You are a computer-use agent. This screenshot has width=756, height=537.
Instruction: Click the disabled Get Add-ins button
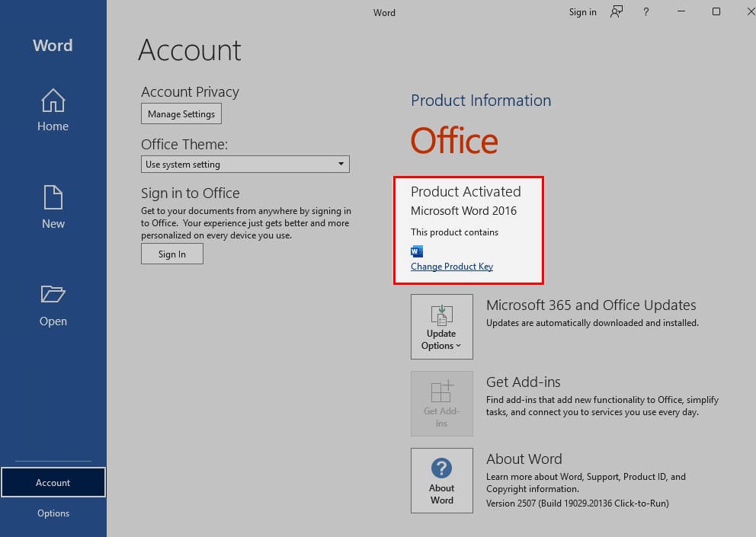point(442,404)
